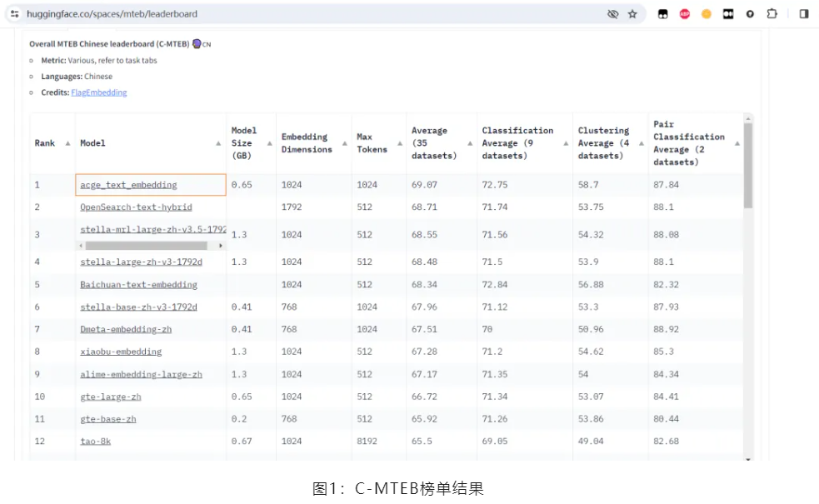Click the table's vertical scrollbar thumb

click(x=748, y=166)
